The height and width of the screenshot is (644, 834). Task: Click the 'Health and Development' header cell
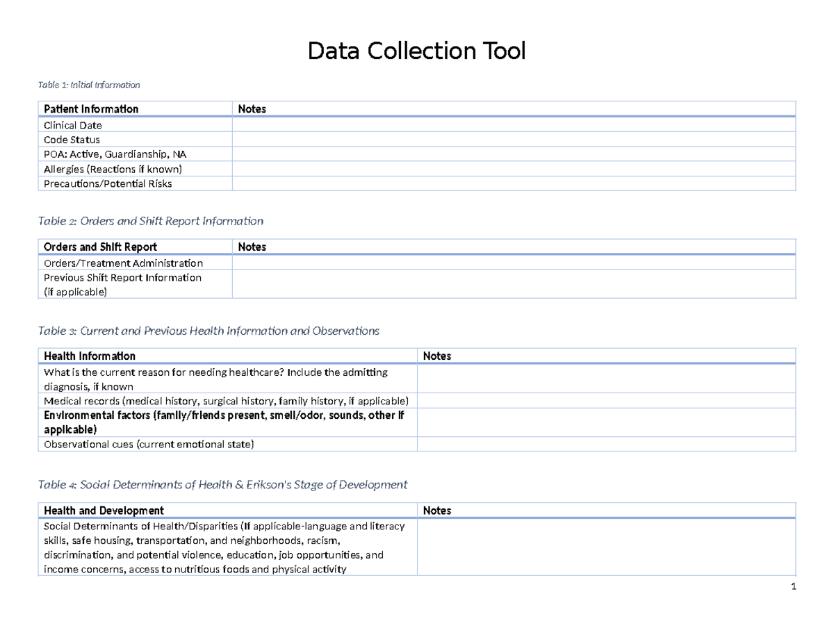click(227, 511)
